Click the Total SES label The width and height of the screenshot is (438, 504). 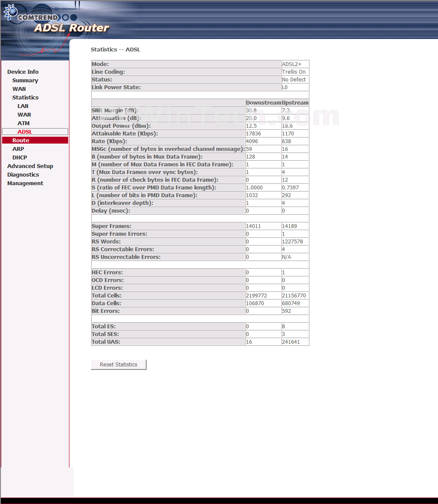pos(105,334)
